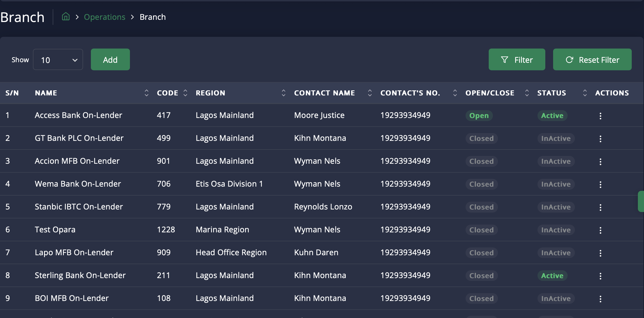Click the Reset Filter button
The width and height of the screenshot is (644, 318).
[592, 59]
